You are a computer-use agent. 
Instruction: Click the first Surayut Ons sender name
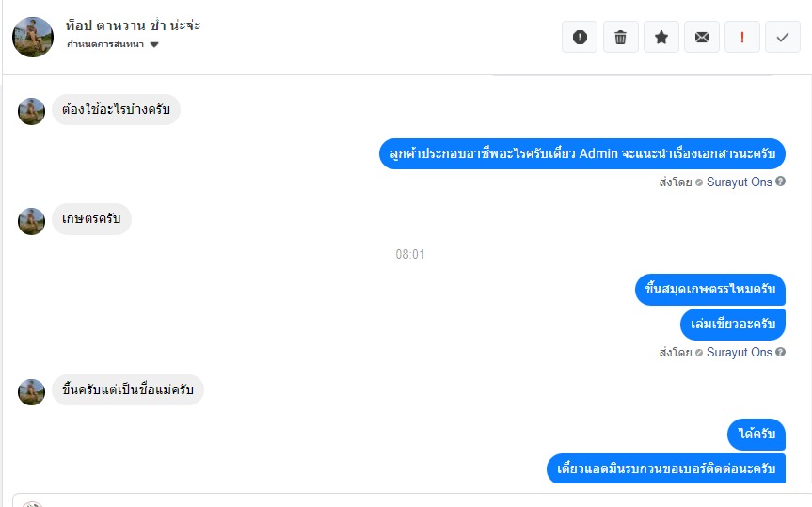click(x=739, y=182)
